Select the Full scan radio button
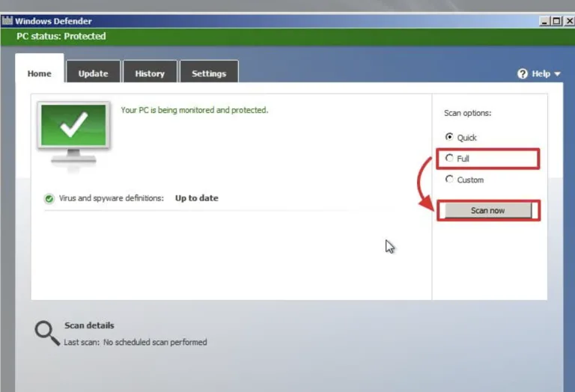Image resolution: width=575 pixels, height=392 pixels. pos(449,158)
